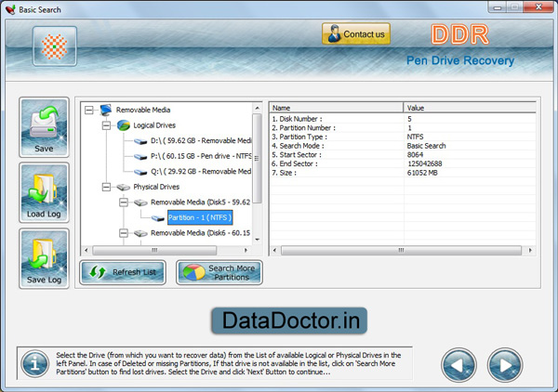
Task: Collapse Removable Media Disk6 node
Action: click(124, 233)
